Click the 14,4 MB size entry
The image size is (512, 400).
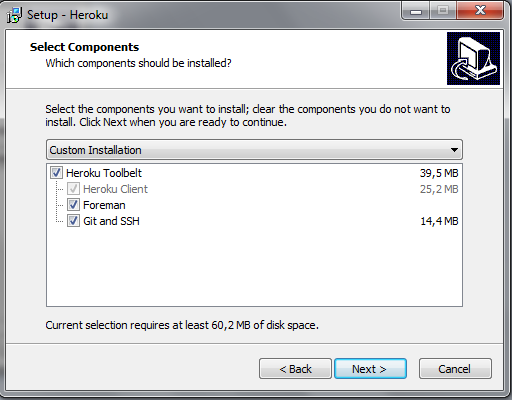point(439,221)
